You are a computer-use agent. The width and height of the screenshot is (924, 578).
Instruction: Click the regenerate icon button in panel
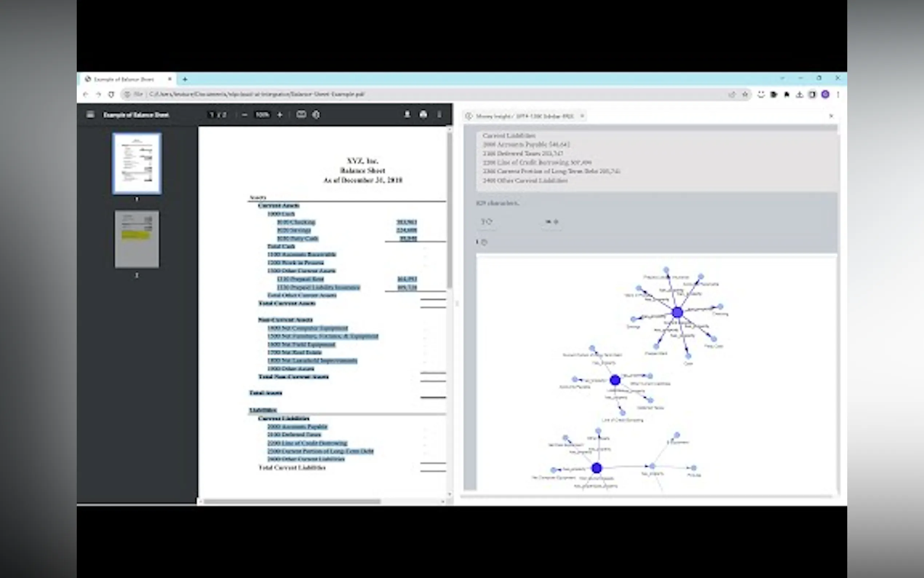pos(487,222)
